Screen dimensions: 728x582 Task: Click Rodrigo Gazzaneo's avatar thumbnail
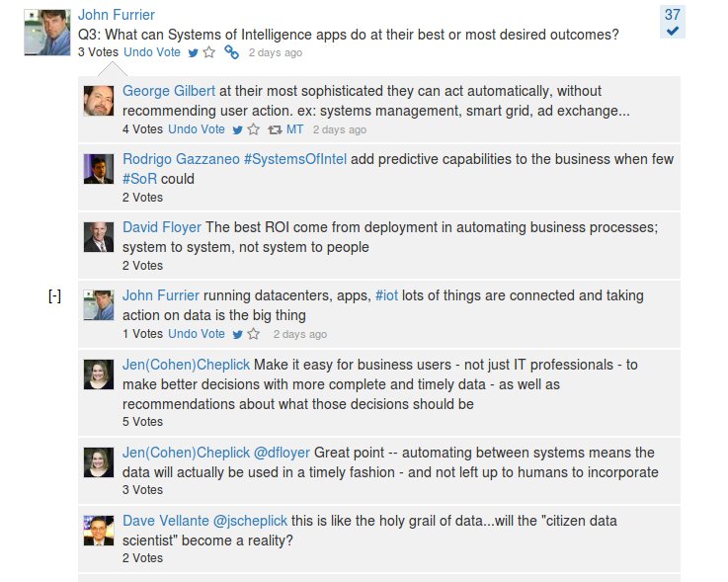pos(99,169)
